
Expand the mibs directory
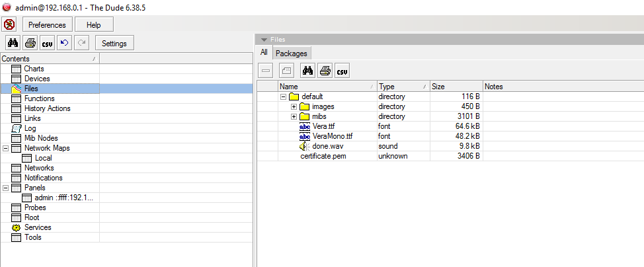294,116
